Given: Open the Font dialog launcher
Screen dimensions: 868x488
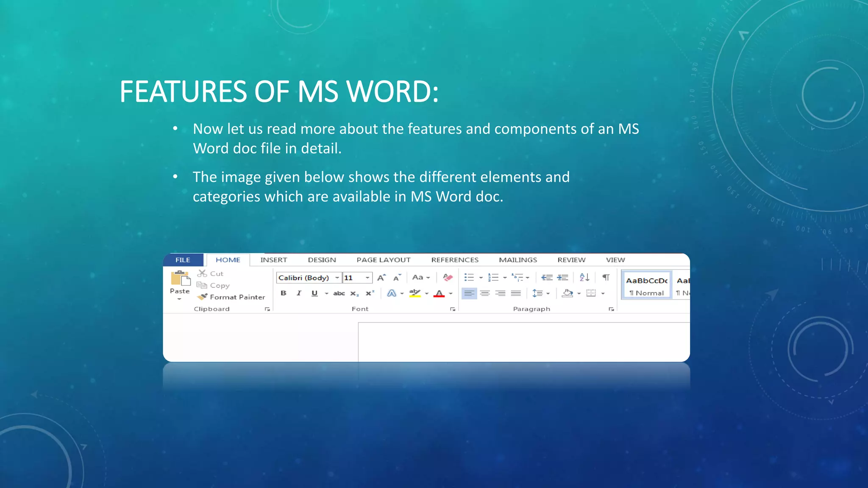Looking at the screenshot, I should (453, 309).
